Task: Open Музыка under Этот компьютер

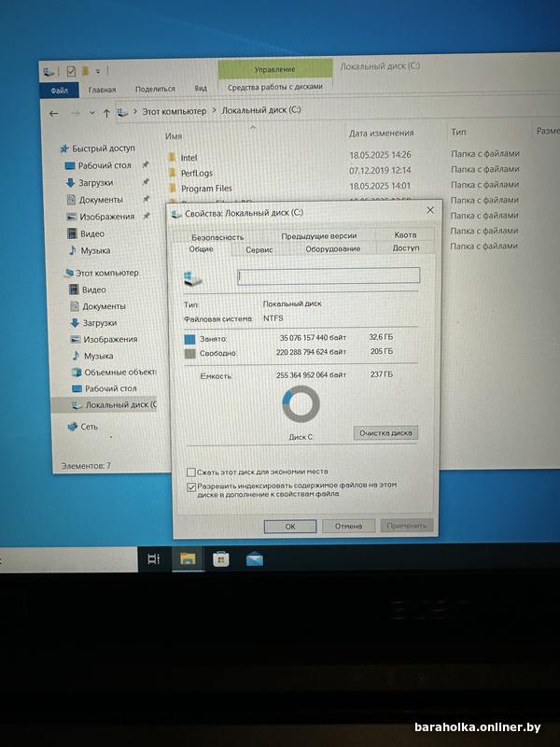Action: (x=99, y=356)
